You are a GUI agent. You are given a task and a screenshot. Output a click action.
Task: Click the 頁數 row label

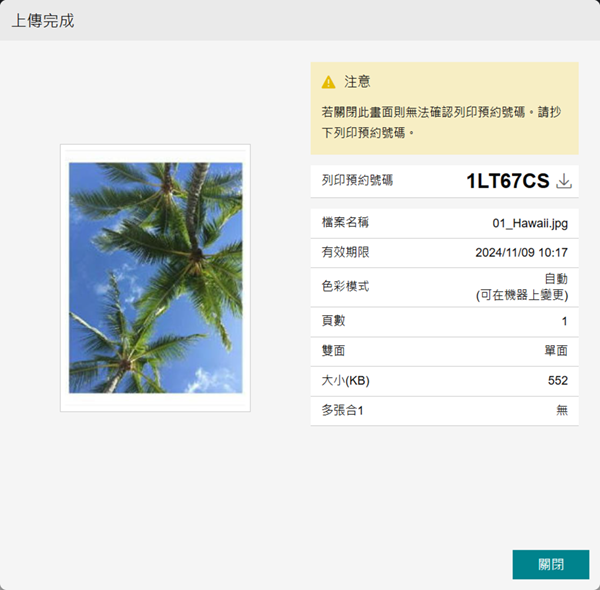tap(333, 321)
